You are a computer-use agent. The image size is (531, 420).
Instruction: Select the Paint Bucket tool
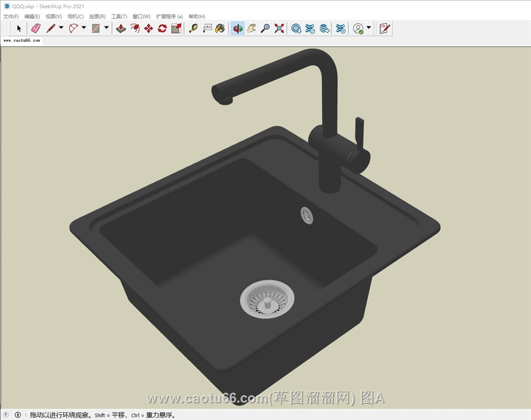[x=221, y=28]
